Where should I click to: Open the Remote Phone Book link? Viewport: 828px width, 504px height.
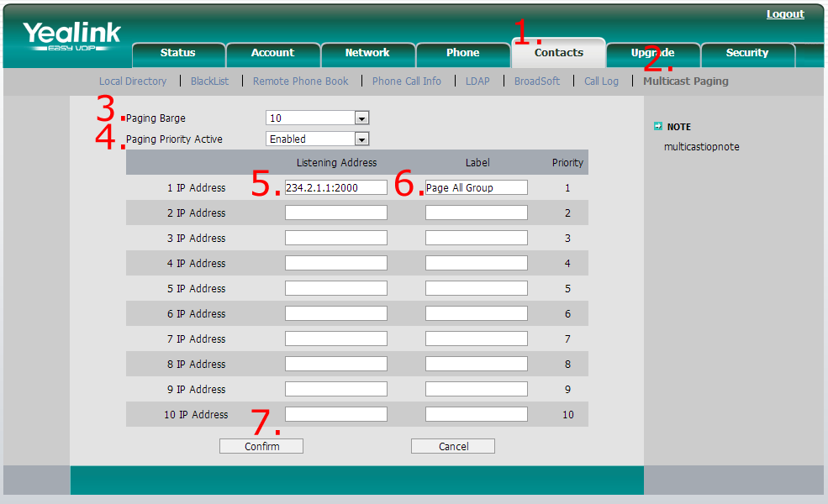pyautogui.click(x=300, y=81)
